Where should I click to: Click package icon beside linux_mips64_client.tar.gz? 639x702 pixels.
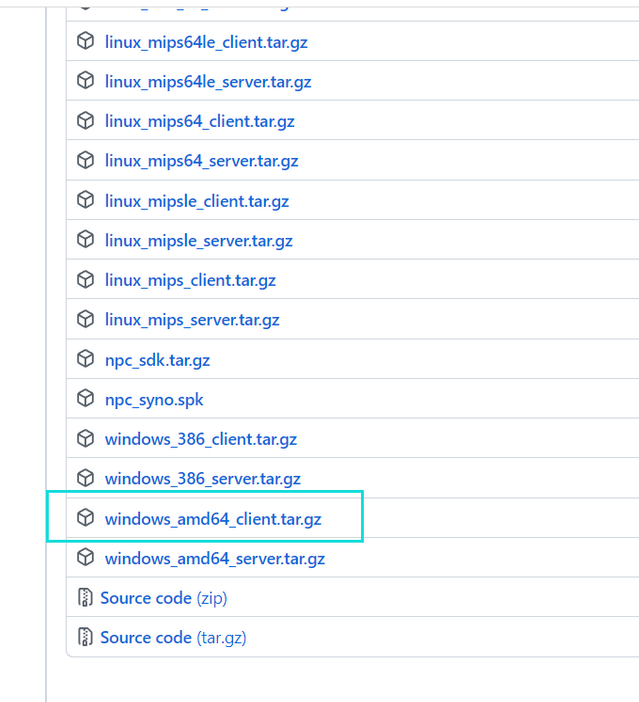click(x=86, y=120)
